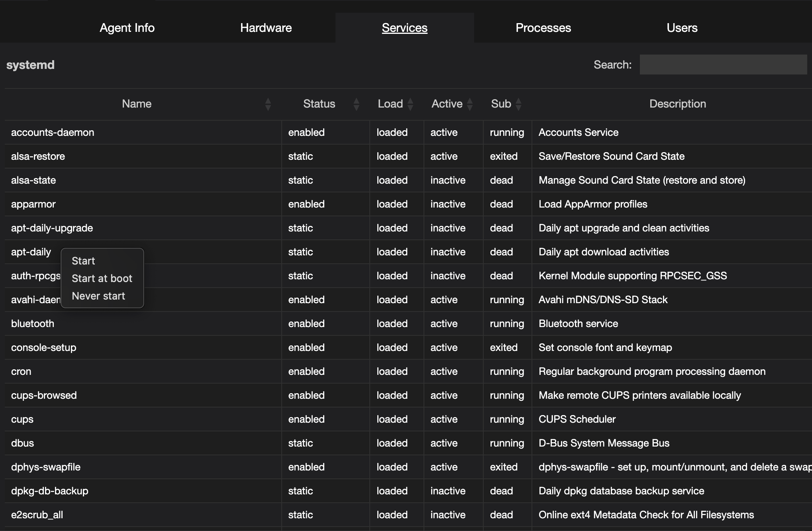
Task: Click the apparmor service name
Action: point(33,204)
